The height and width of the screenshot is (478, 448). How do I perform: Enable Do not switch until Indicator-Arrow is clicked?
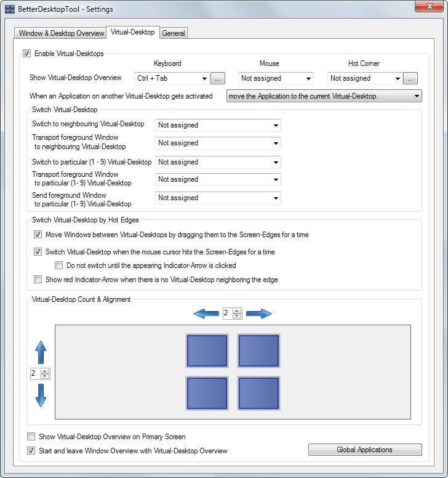click(59, 265)
